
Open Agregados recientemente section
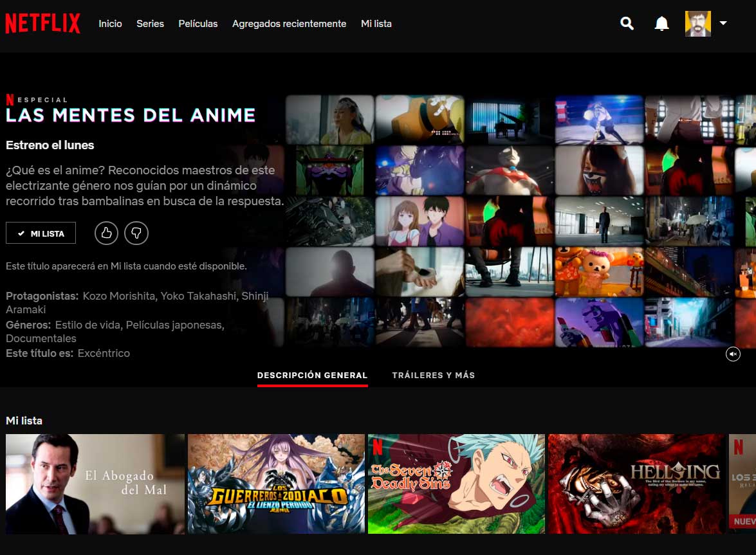[x=290, y=24]
